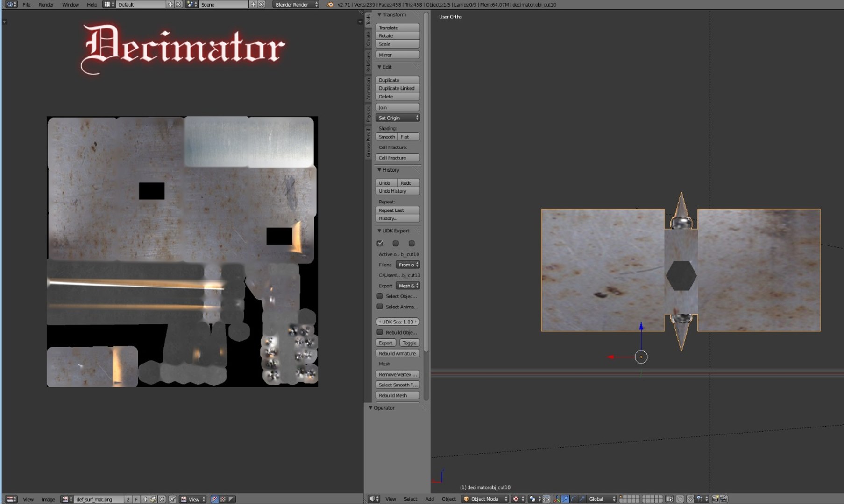Open the 3D View editor type selector

click(x=374, y=499)
